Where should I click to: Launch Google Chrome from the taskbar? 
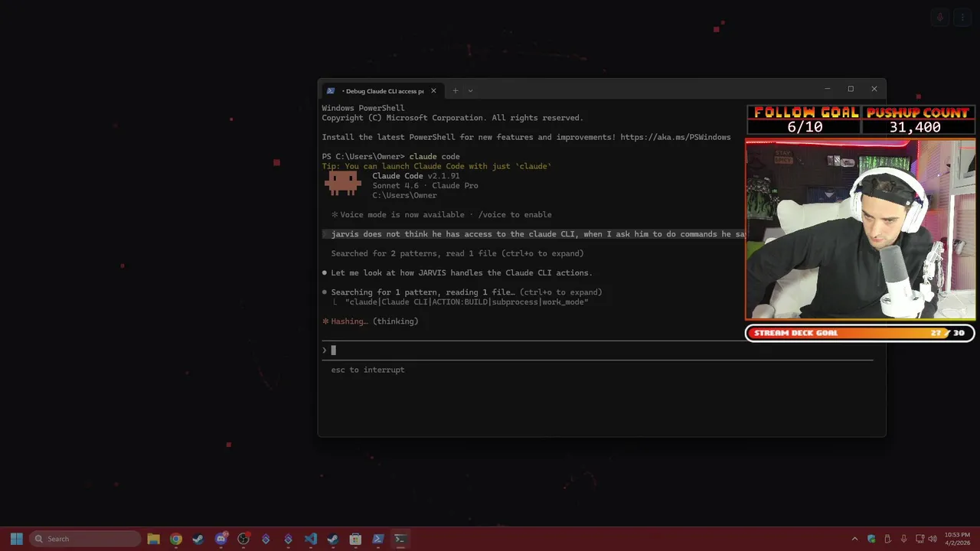(176, 539)
